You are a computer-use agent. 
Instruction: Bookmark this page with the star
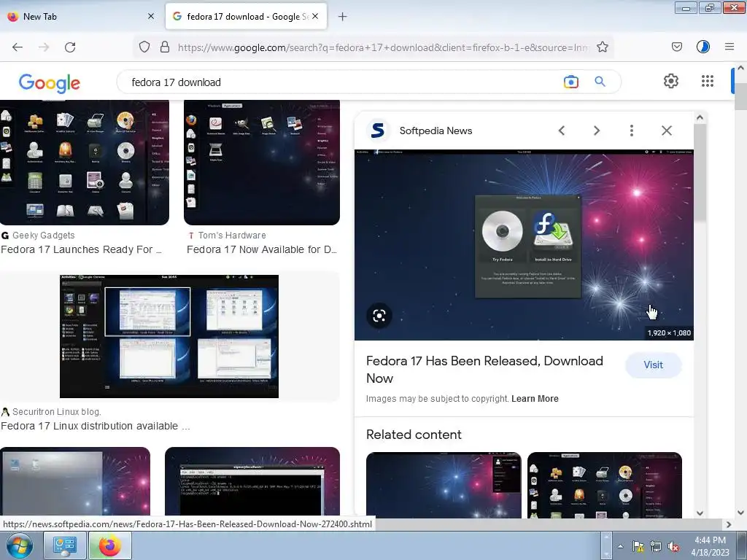point(602,47)
